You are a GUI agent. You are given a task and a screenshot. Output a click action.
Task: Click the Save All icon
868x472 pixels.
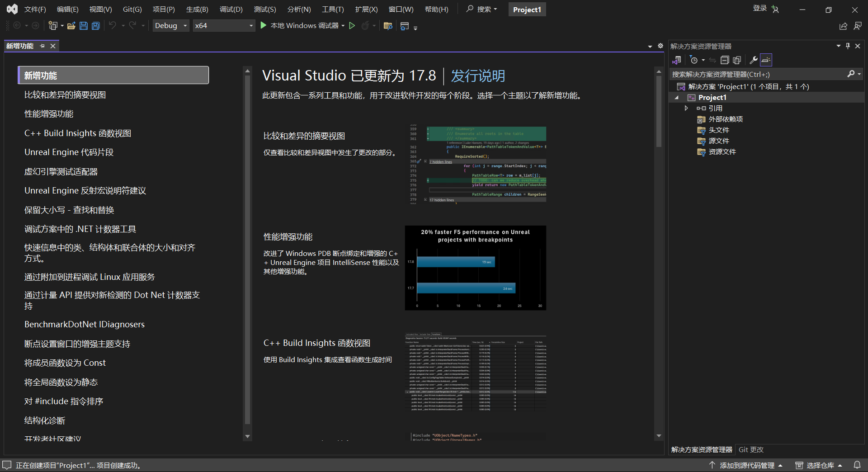tap(96, 26)
